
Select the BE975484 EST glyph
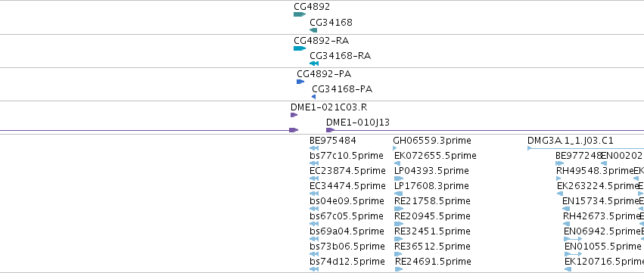pyautogui.click(x=314, y=148)
